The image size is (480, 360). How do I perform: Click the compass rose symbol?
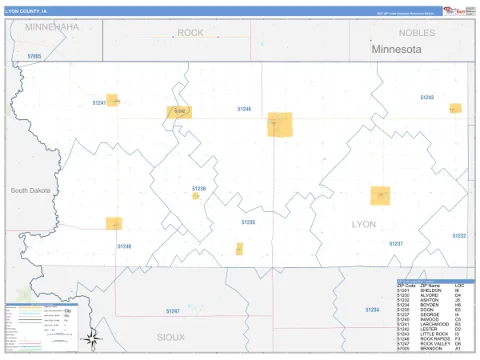(92, 339)
